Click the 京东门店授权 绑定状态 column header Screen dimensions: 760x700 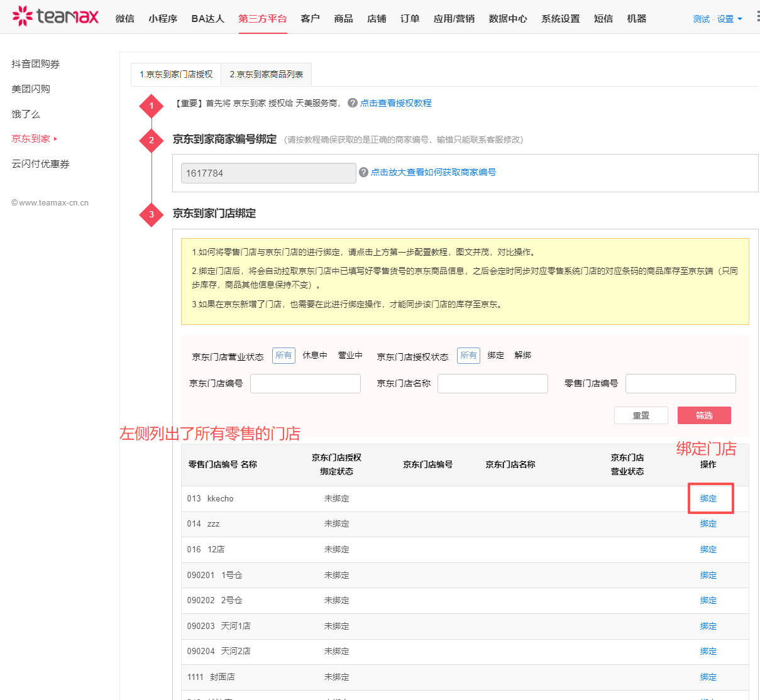pos(336,464)
